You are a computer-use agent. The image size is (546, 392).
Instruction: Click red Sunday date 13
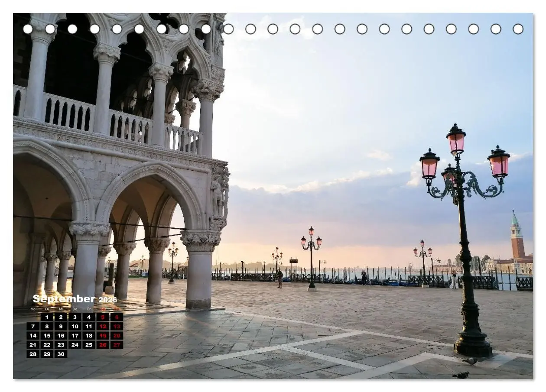(x=117, y=326)
